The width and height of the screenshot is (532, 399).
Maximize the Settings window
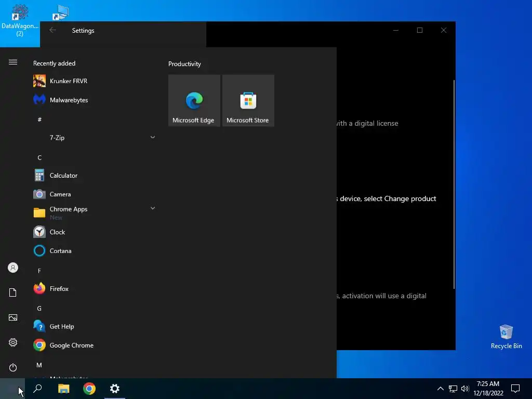[420, 30]
